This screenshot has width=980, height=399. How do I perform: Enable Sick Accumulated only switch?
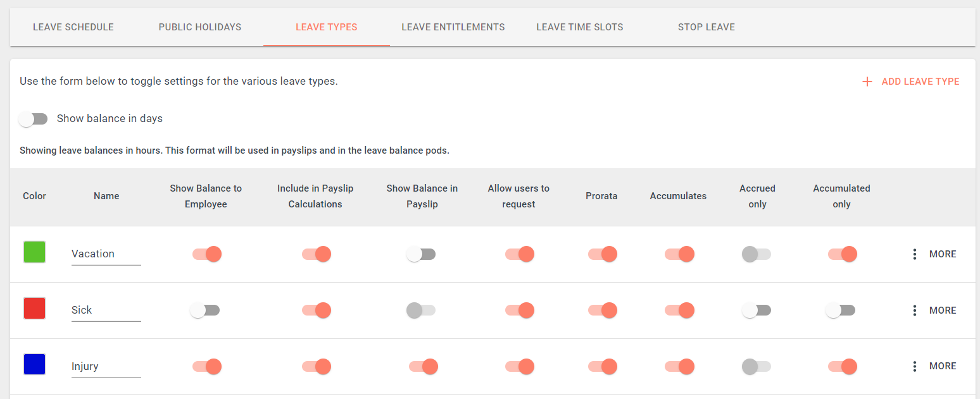(841, 310)
